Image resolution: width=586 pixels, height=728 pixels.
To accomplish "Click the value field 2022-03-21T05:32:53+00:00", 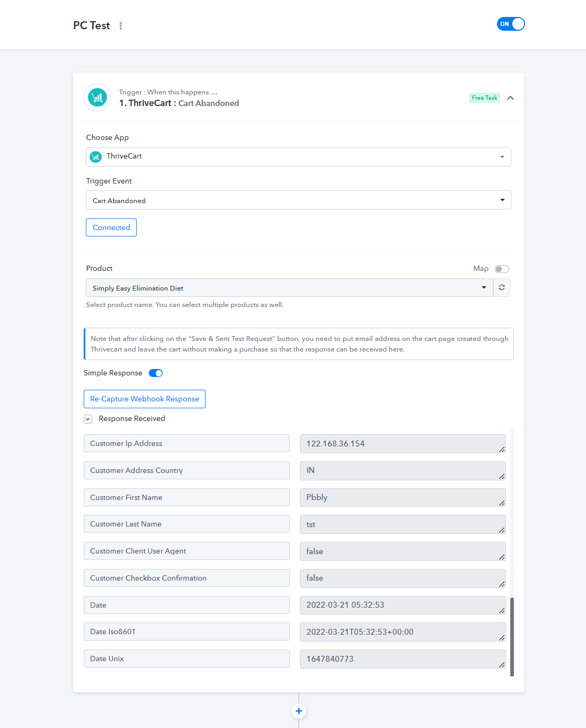I will click(403, 632).
